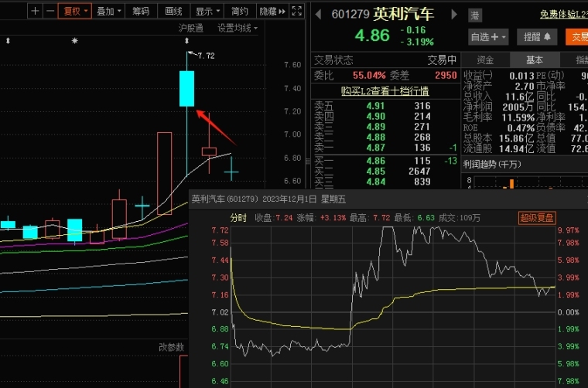Screen dimensions: 588x388
Task: Click 委比 value 55.04%
Action: tap(369, 75)
